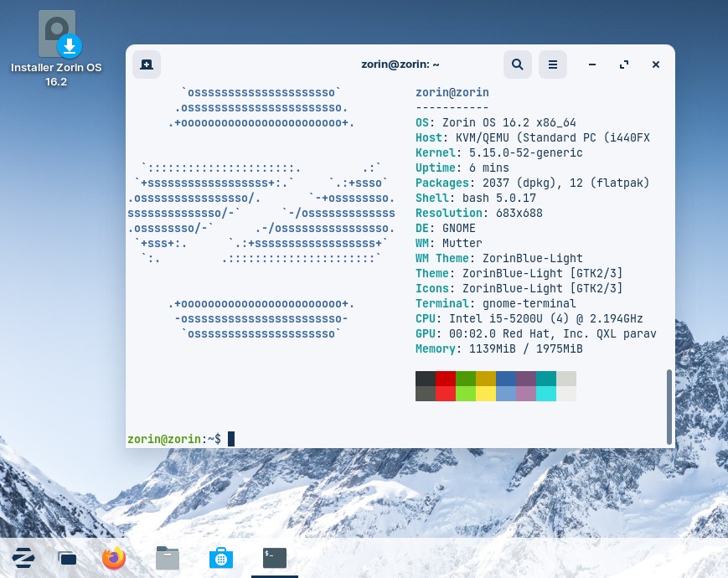Click the yellow color block in neofetch
Viewport: 728px width, 578px height.
pyautogui.click(x=485, y=379)
